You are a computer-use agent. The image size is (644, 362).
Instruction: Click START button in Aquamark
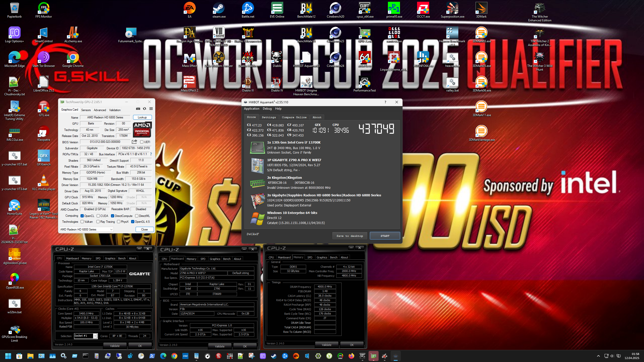pyautogui.click(x=385, y=236)
